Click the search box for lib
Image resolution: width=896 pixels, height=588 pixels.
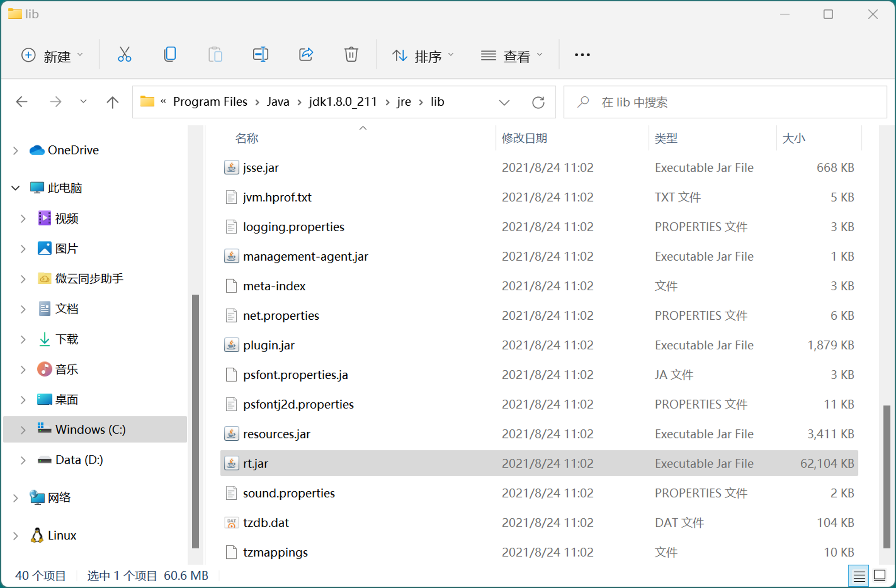pyautogui.click(x=725, y=102)
